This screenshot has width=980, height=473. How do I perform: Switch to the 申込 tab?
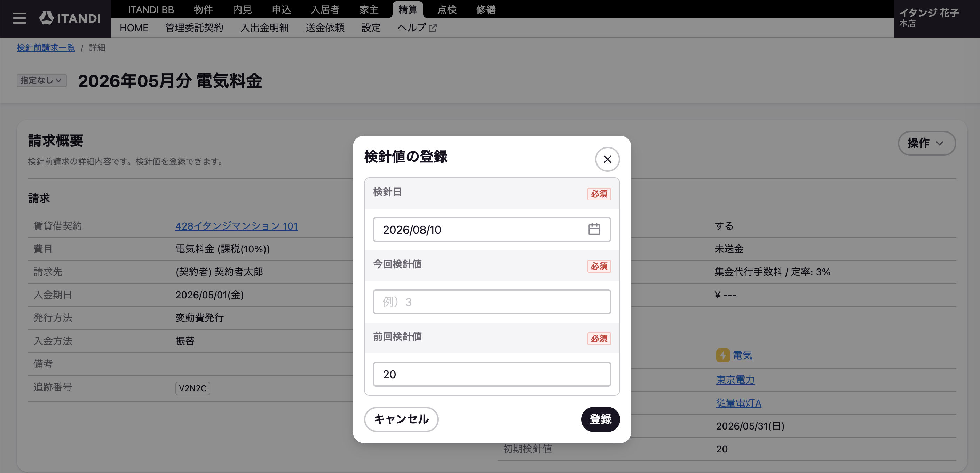(282, 9)
